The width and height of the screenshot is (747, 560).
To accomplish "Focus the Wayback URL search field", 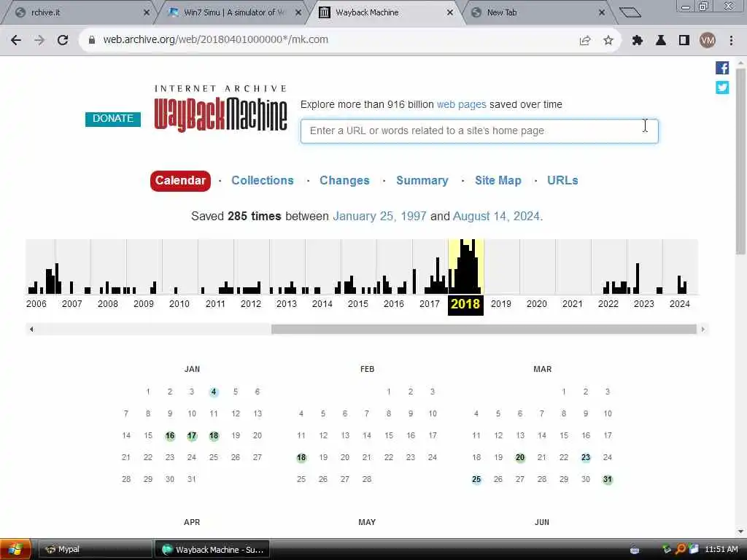I will pos(479,131).
